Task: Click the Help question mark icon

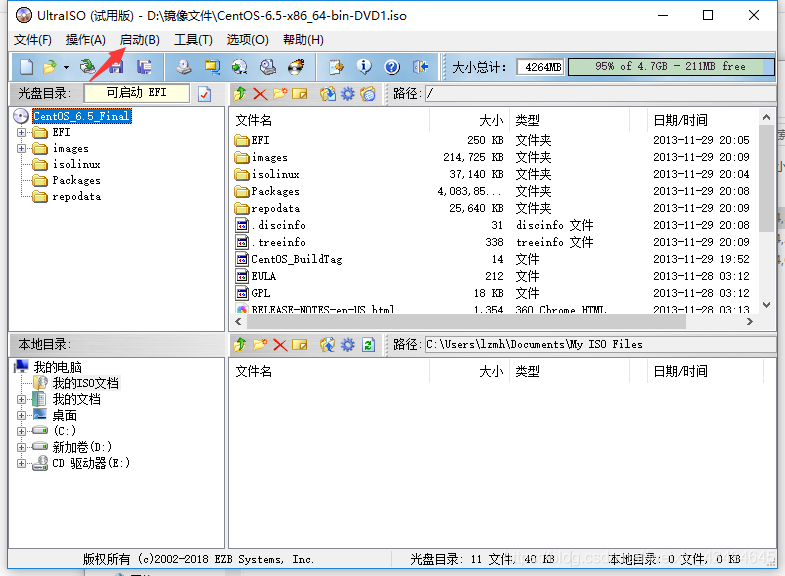Action: point(392,67)
